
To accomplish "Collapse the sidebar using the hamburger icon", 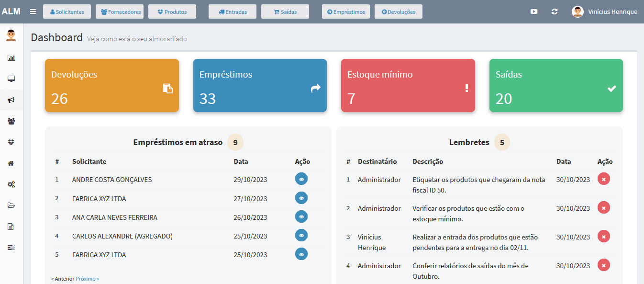I will click(33, 11).
